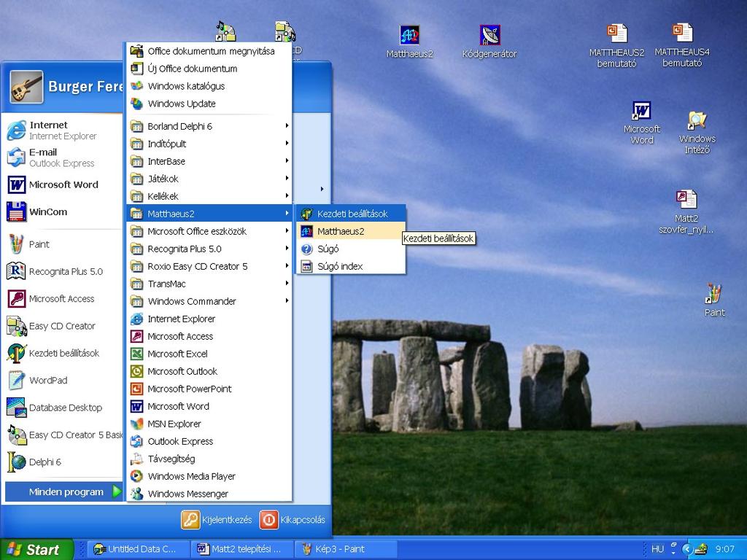The image size is (747, 560).
Task: Launch Delphi 6 from the Start menu
Action: [63, 462]
